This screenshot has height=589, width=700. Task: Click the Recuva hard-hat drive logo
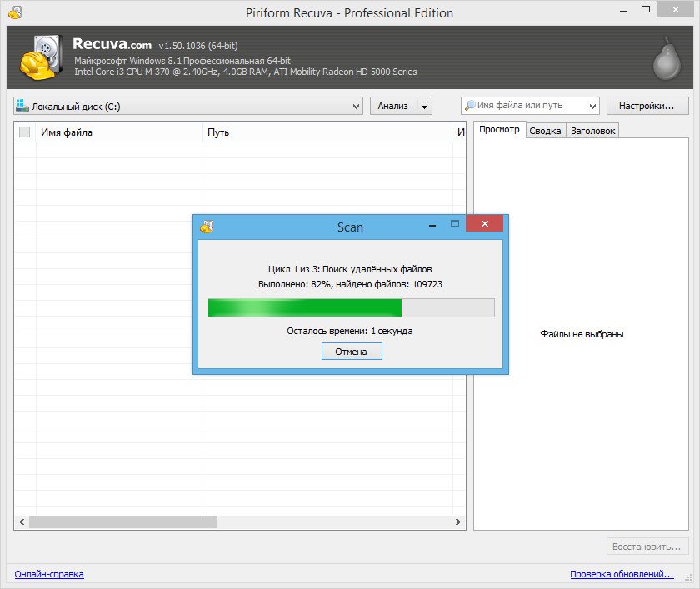(x=41, y=57)
